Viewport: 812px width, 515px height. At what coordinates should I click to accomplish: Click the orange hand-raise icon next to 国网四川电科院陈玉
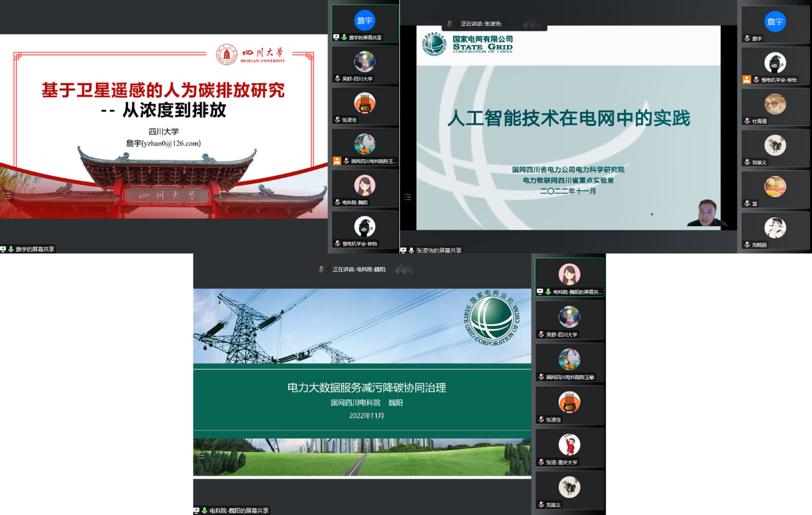tap(337, 160)
